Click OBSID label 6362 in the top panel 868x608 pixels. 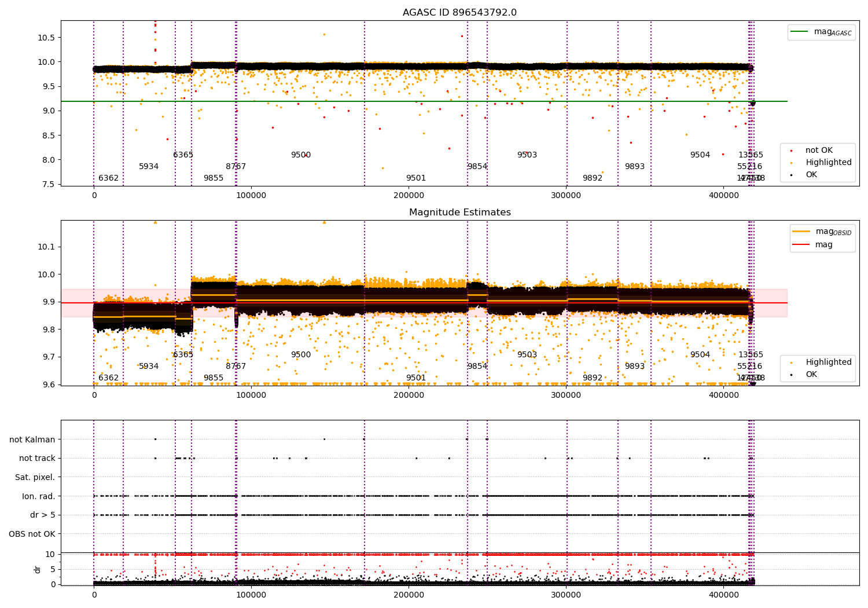[x=108, y=178]
